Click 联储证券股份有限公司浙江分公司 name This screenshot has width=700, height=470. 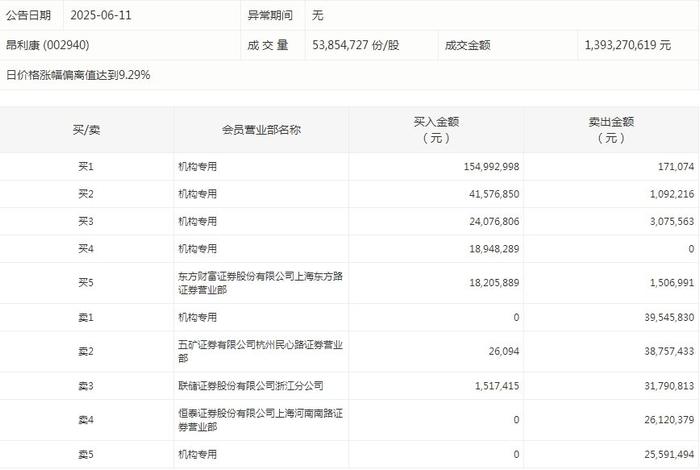250,386
